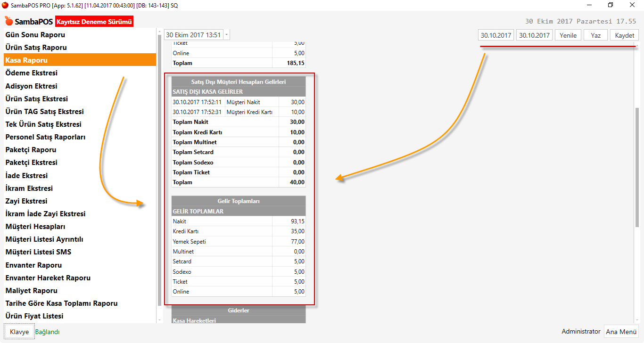
Task: Click the Kaydet save button
Action: pos(624,35)
